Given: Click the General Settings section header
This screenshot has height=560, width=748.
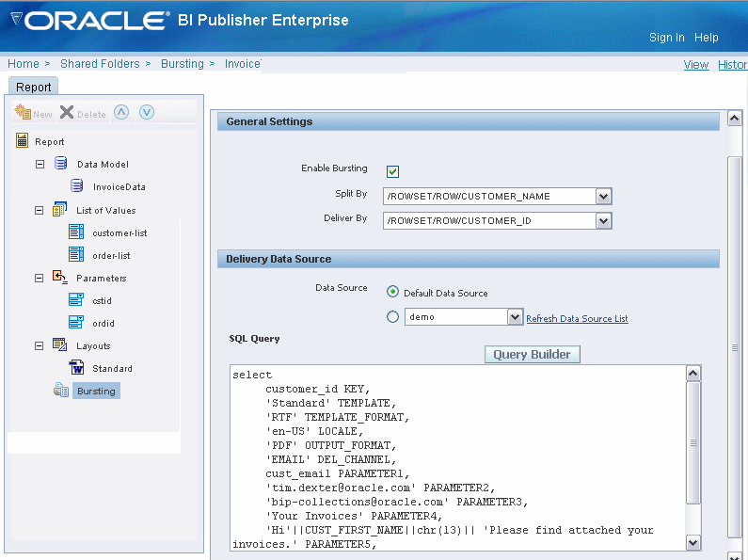Looking at the screenshot, I should (468, 121).
